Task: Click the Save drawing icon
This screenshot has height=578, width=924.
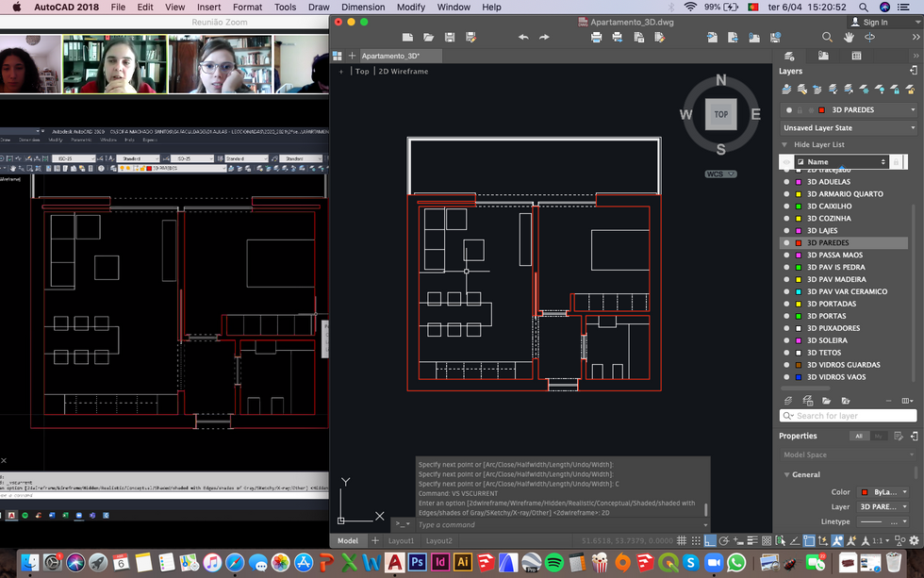Action: click(450, 37)
